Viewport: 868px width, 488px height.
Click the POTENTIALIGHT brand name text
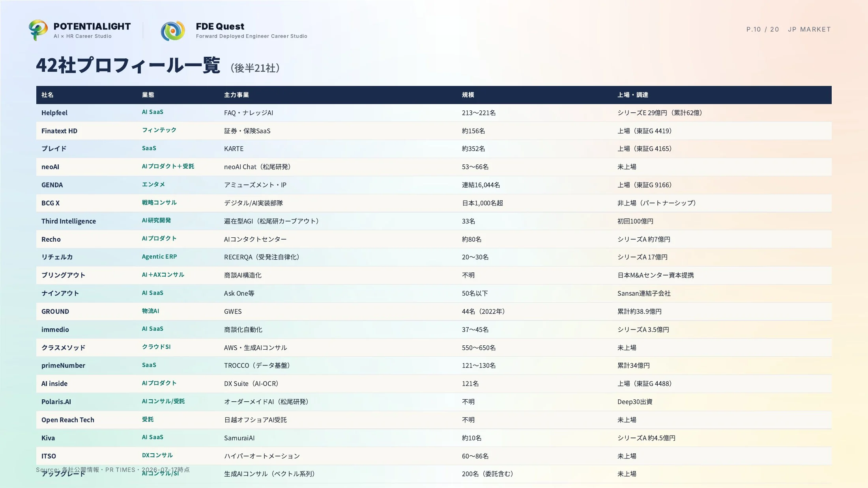click(x=92, y=26)
